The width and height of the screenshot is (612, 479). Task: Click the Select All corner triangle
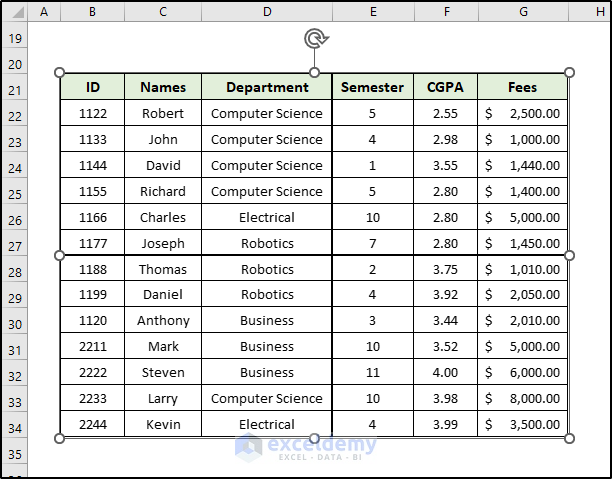click(x=17, y=13)
